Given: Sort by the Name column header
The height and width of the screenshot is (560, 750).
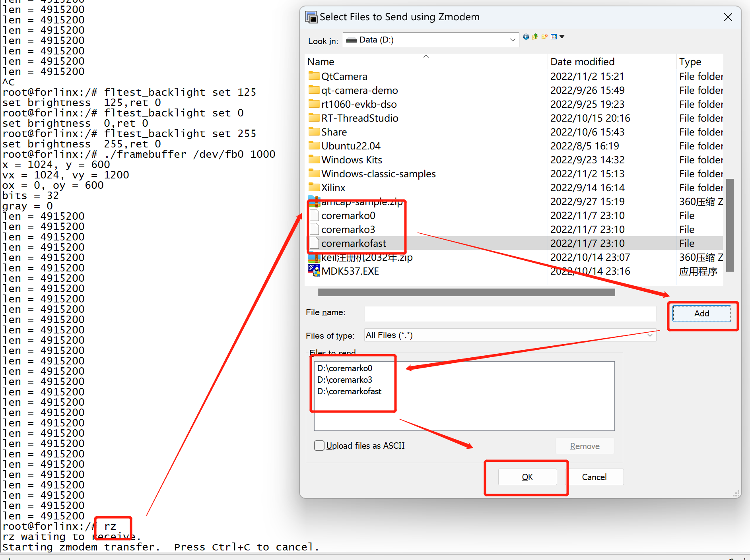Looking at the screenshot, I should [426, 62].
